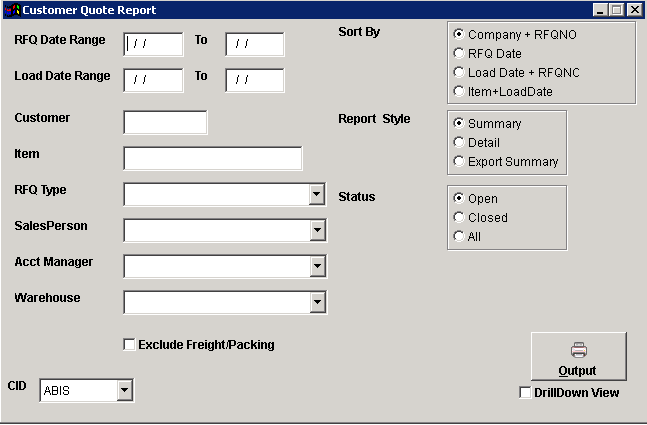Open the RFQ Type dropdown

coord(317,194)
